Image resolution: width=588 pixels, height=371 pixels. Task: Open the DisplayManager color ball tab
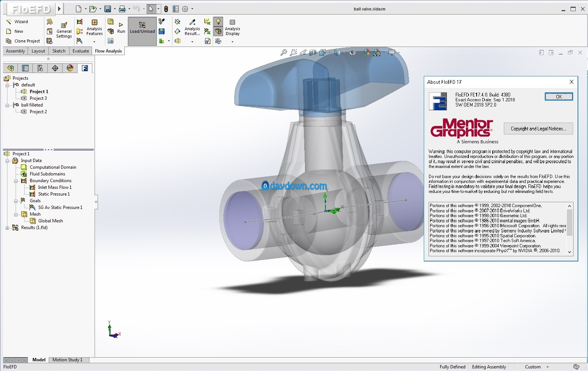pos(70,68)
